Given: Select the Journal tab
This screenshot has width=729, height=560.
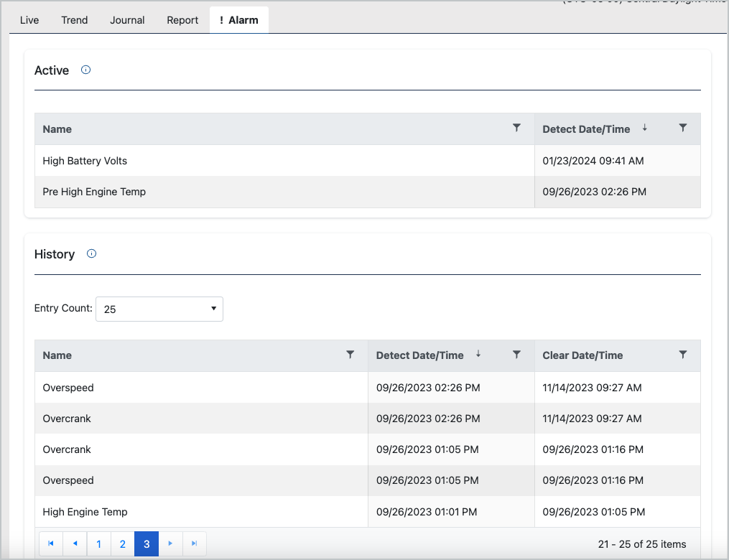Looking at the screenshot, I should pyautogui.click(x=127, y=20).
